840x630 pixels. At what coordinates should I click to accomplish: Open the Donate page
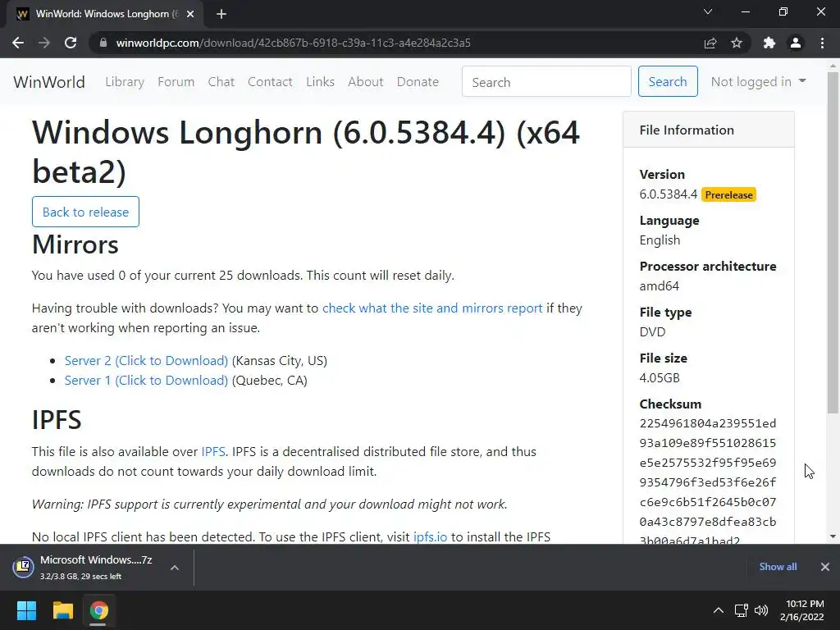tap(418, 82)
